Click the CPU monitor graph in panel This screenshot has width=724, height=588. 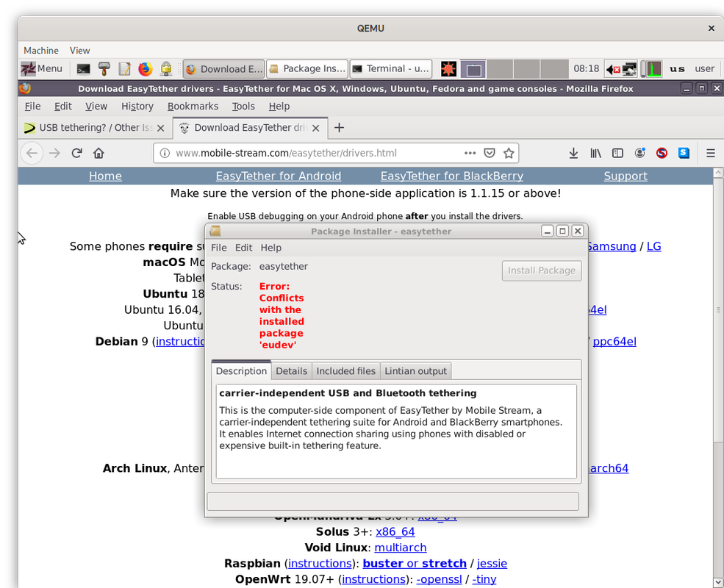[654, 69]
